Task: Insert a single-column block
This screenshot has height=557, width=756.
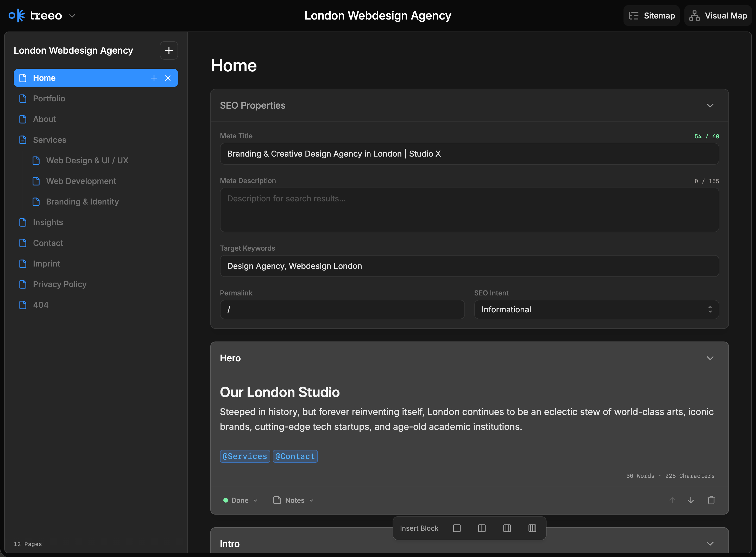Action: click(x=457, y=528)
